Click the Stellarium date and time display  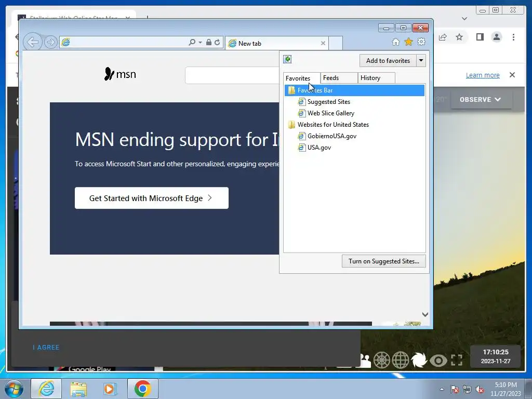(495, 356)
